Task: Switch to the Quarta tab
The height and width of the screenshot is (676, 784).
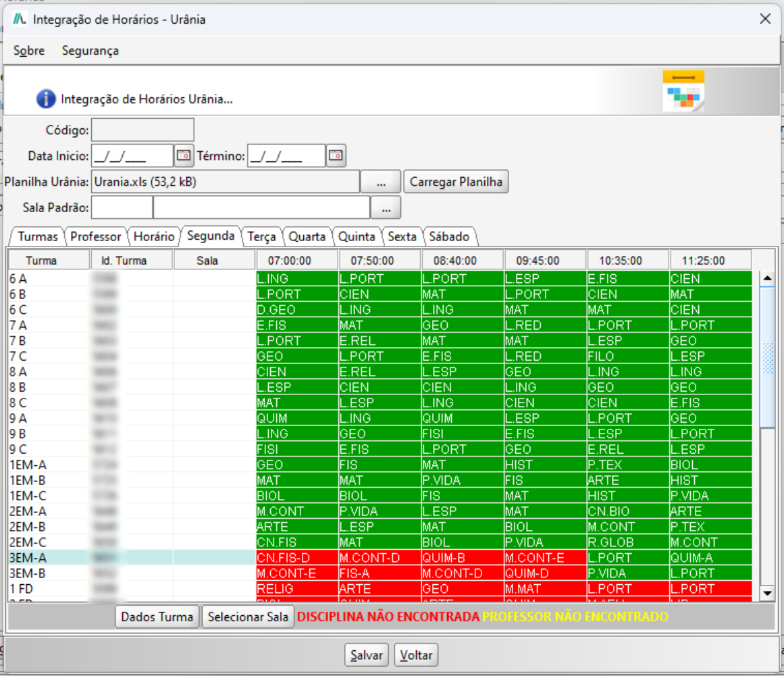Action: (x=307, y=236)
